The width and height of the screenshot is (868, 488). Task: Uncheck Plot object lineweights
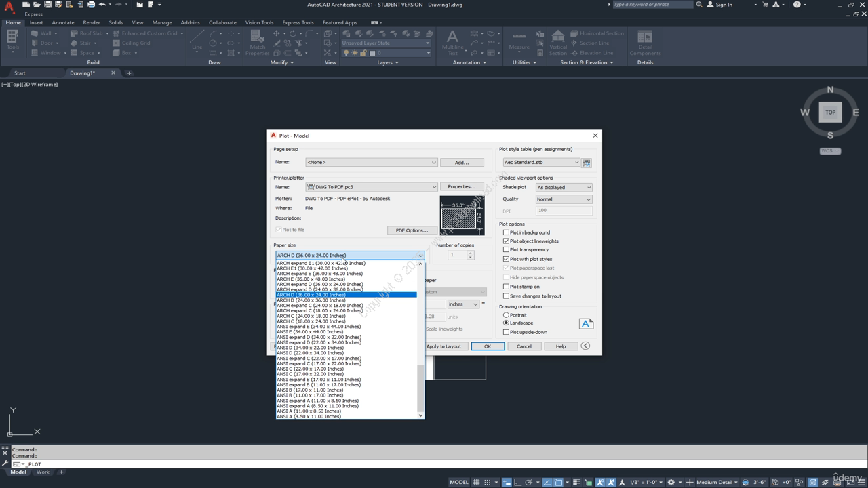pyautogui.click(x=506, y=241)
